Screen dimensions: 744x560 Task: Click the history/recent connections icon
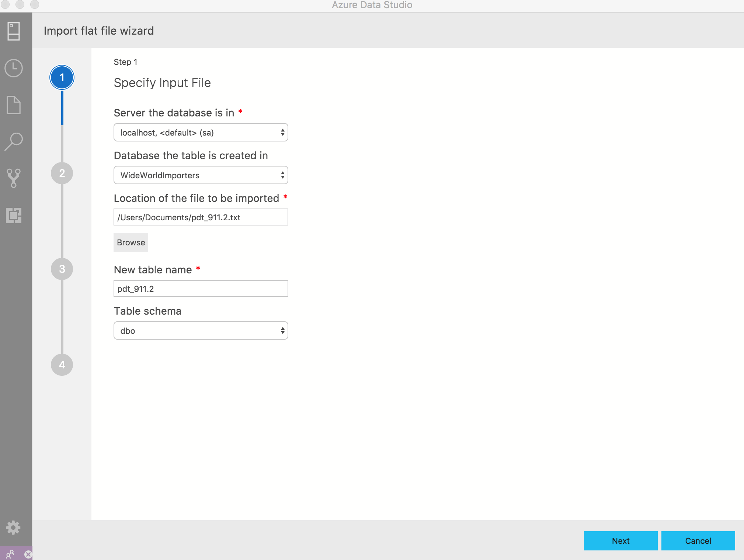click(15, 68)
